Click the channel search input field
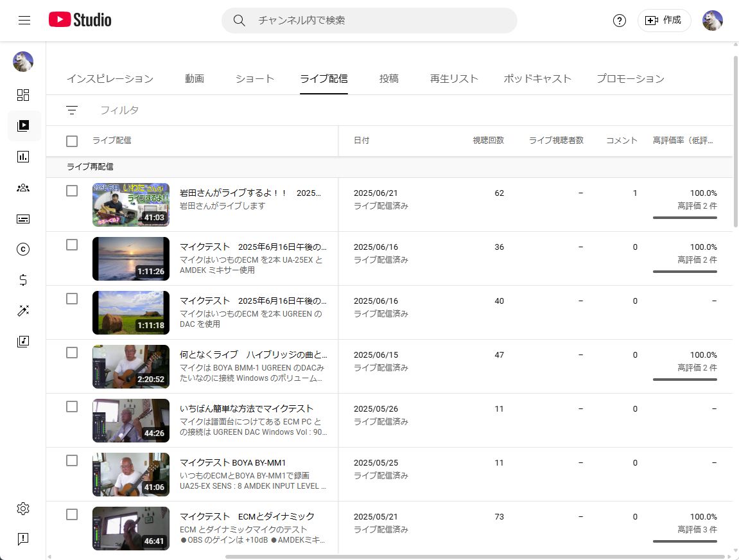The height and width of the screenshot is (560, 739). (x=379, y=21)
